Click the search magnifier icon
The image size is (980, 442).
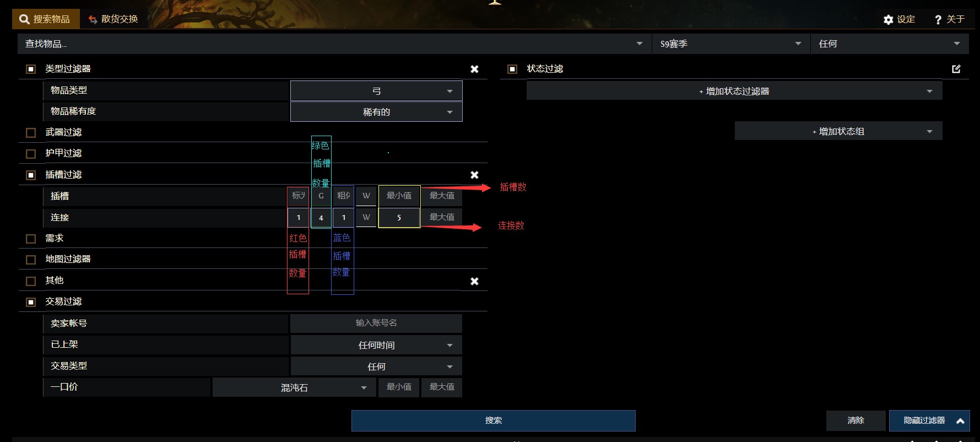click(24, 19)
